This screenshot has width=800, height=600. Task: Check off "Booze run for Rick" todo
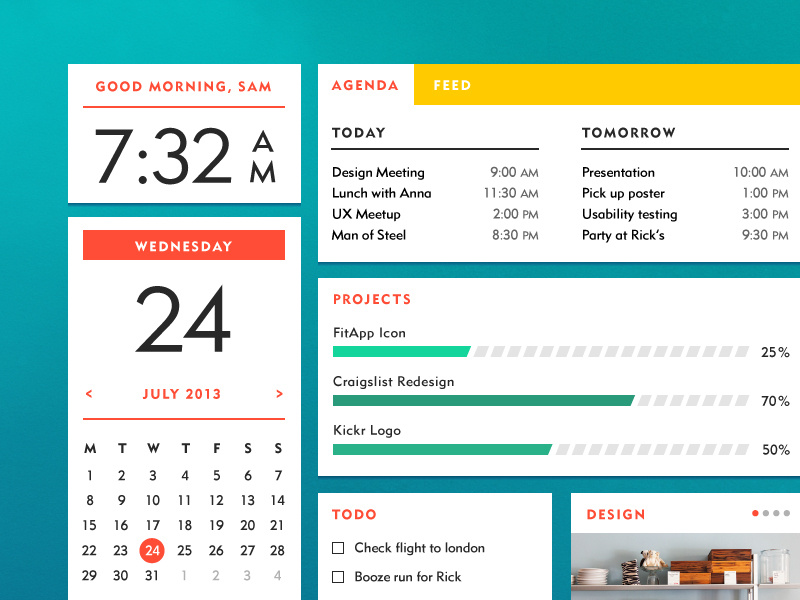pos(337,577)
